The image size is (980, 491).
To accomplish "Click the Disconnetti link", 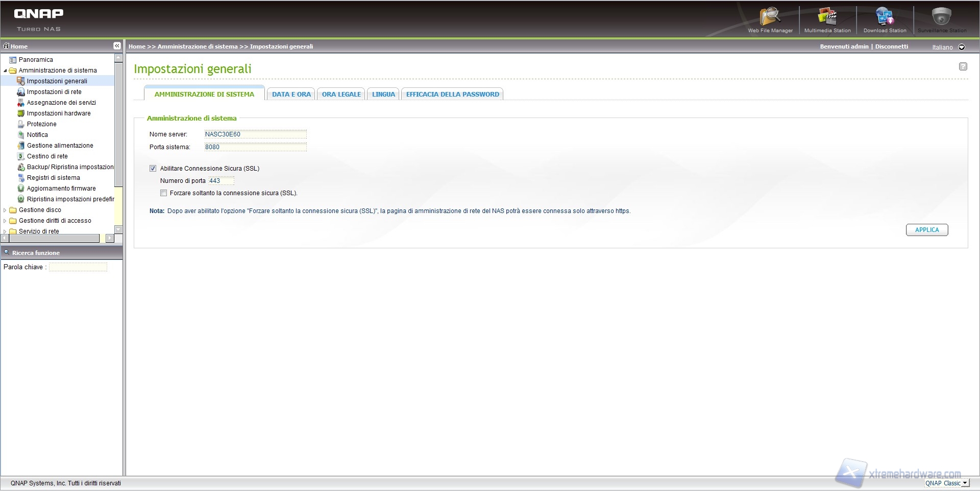I will [891, 46].
